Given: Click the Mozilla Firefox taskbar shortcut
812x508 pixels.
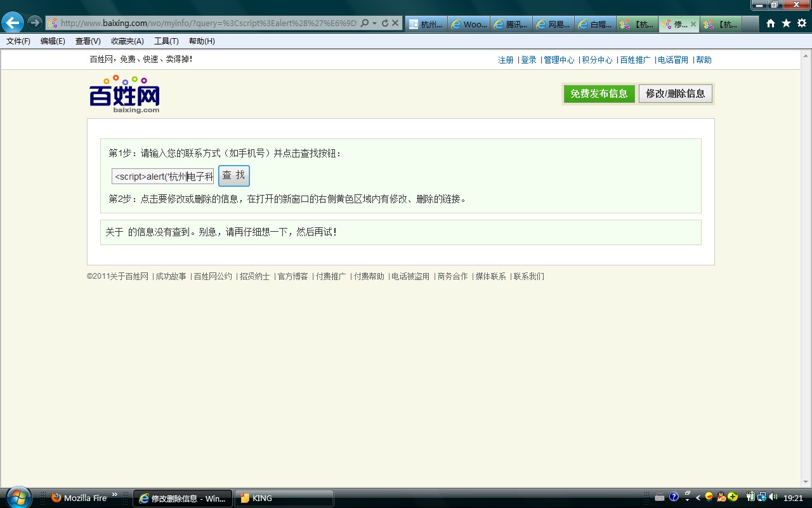Looking at the screenshot, I should click(79, 498).
